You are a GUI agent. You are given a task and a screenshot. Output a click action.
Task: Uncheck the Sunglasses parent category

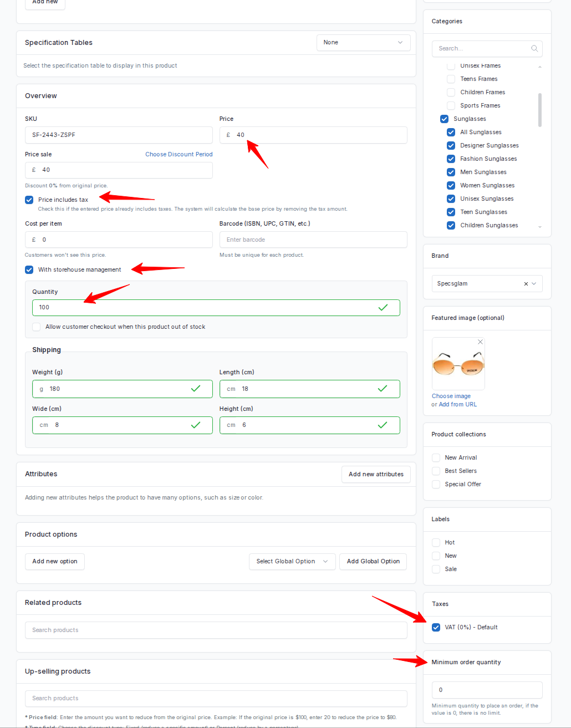point(444,119)
